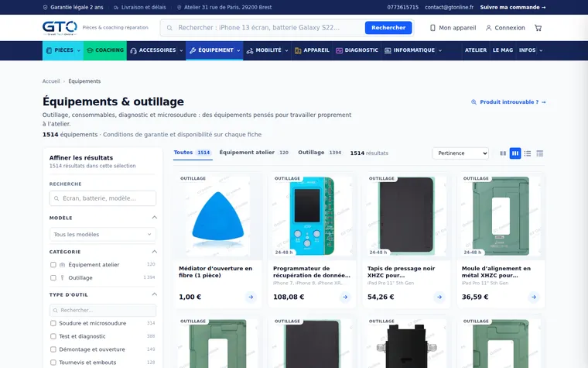The width and height of the screenshot is (588, 368).
Task: Click the magnifier icon by Produit introuvable
Action: coord(473,102)
